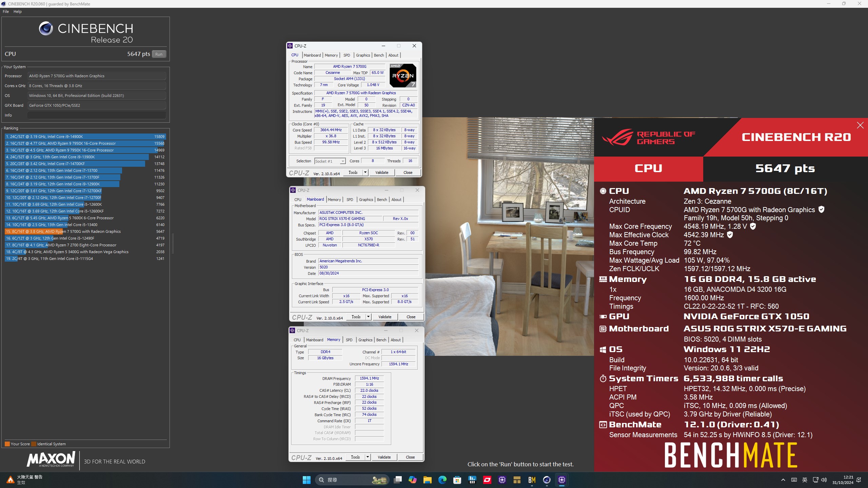Launch Copilot from the taskbar

click(413, 480)
